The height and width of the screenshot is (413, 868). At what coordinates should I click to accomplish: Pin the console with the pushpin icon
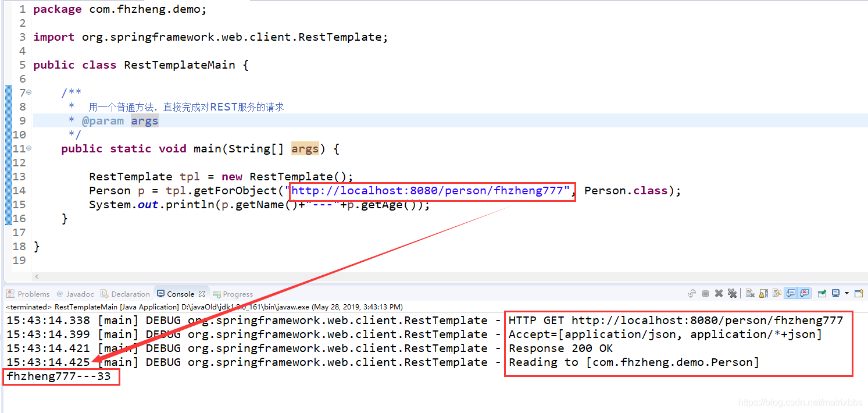(x=822, y=293)
